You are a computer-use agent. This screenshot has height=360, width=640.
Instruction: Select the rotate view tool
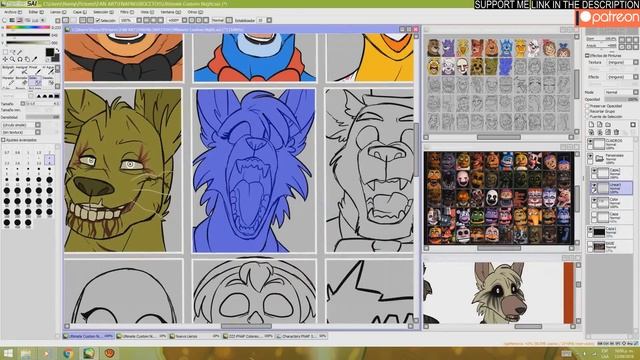coord(20,59)
